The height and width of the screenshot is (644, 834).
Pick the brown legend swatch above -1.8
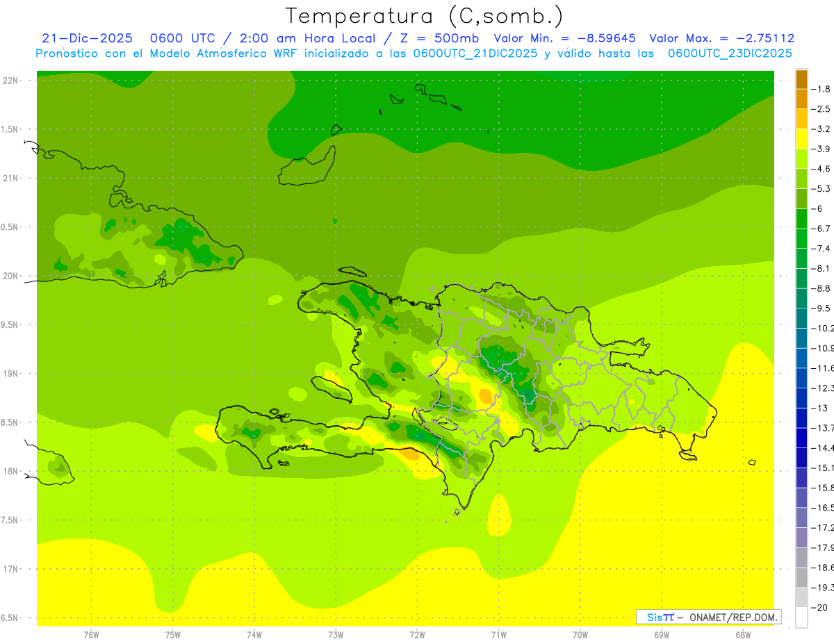pos(801,79)
